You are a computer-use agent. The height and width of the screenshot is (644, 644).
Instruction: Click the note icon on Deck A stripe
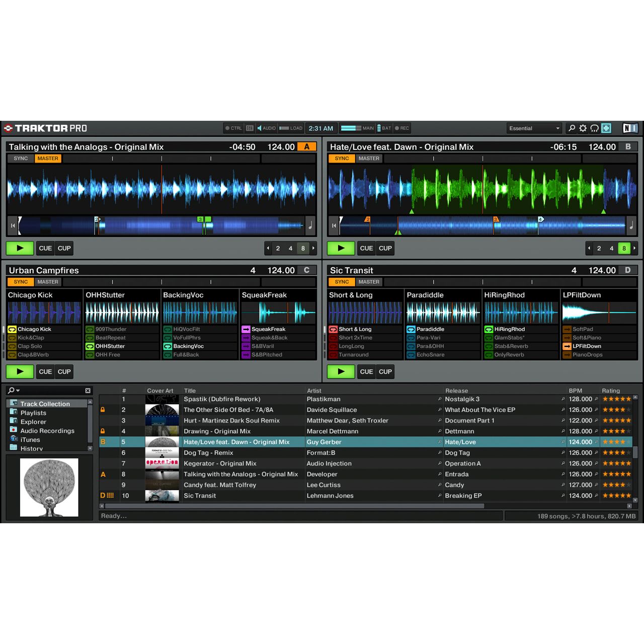point(310,226)
